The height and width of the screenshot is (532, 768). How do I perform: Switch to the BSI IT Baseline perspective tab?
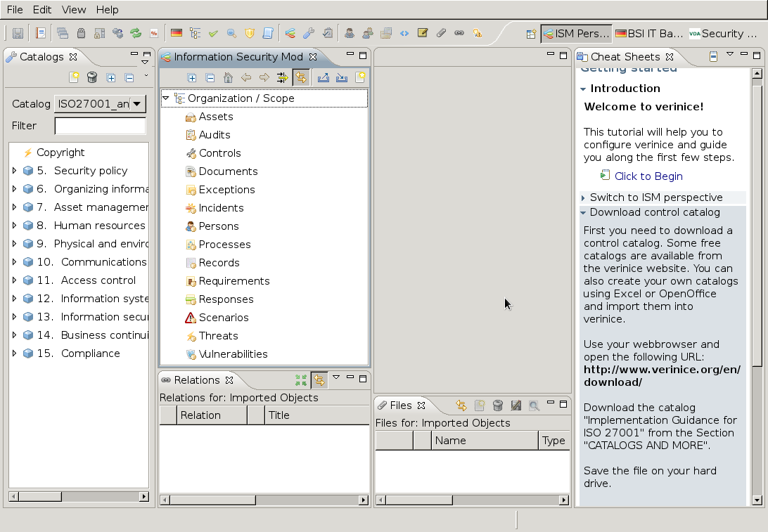click(648, 33)
